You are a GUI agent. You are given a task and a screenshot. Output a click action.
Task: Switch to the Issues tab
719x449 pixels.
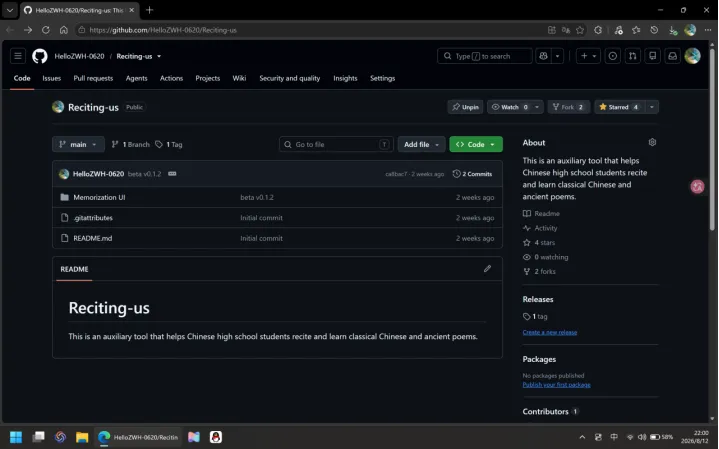pos(51,78)
